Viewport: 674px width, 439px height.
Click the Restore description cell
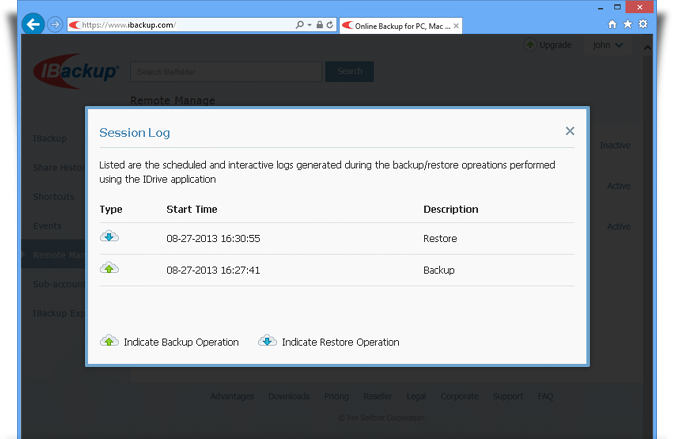coord(440,239)
